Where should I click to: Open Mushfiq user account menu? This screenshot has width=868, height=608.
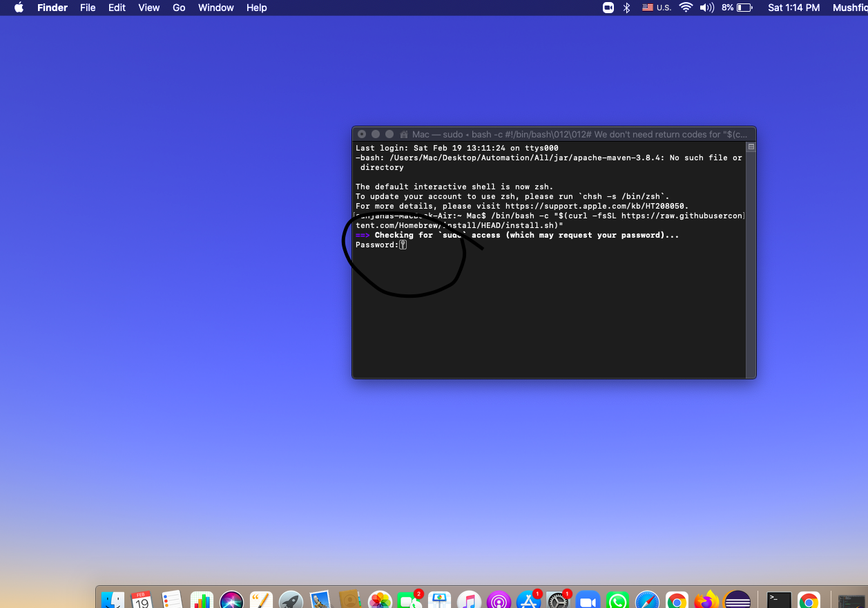[x=849, y=8]
